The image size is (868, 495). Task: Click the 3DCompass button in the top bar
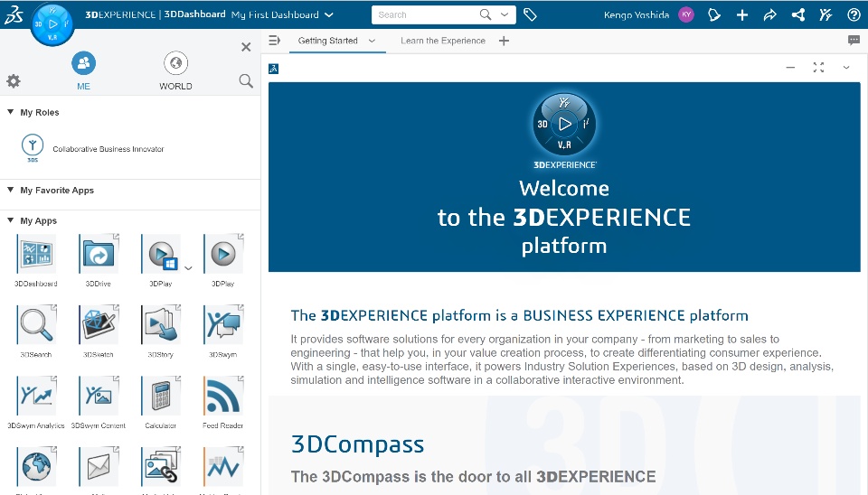(52, 23)
